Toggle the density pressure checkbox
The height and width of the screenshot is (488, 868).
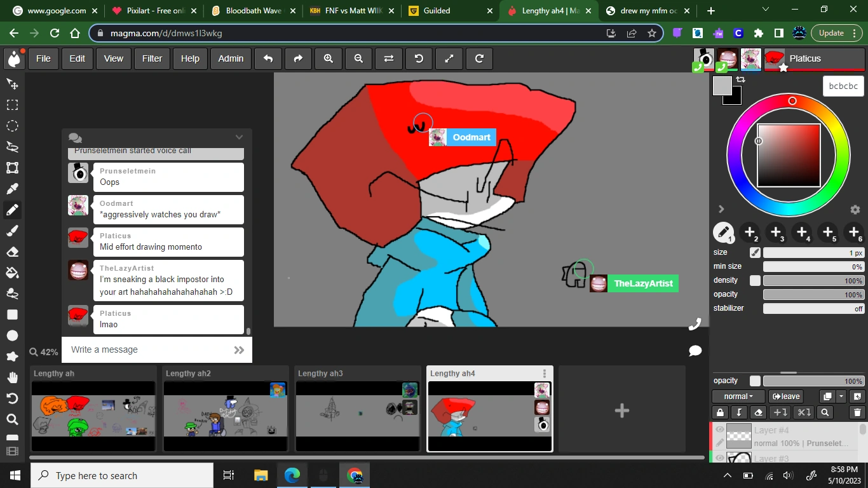(755, 280)
